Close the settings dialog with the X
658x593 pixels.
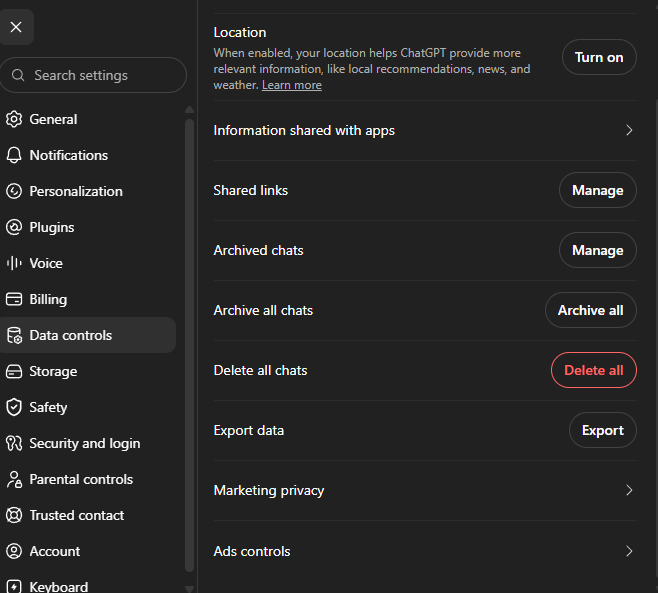pyautogui.click(x=16, y=27)
